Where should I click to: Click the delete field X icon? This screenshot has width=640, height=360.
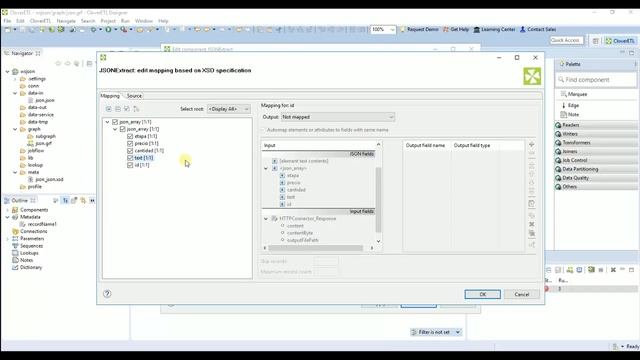531,224
